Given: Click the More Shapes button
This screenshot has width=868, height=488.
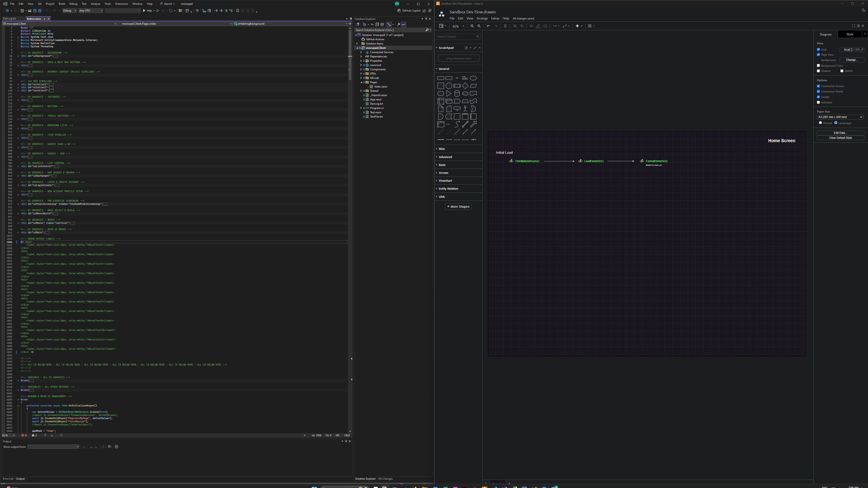Looking at the screenshot, I should click(458, 207).
